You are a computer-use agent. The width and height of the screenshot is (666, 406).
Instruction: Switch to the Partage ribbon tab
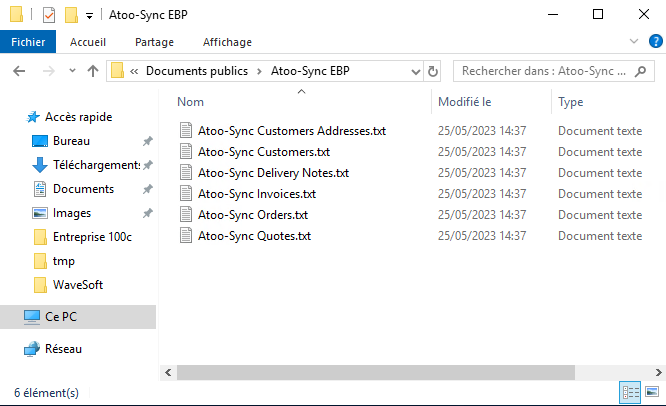(154, 42)
